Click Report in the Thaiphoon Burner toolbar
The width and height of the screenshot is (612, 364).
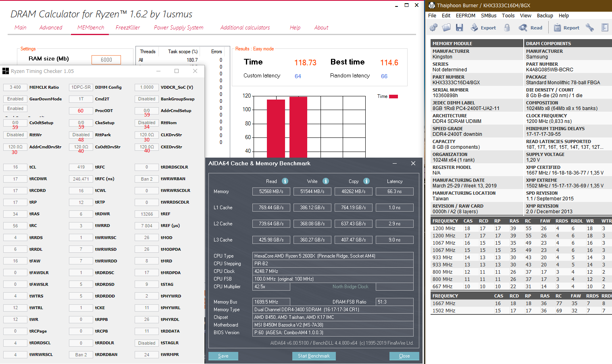point(566,27)
